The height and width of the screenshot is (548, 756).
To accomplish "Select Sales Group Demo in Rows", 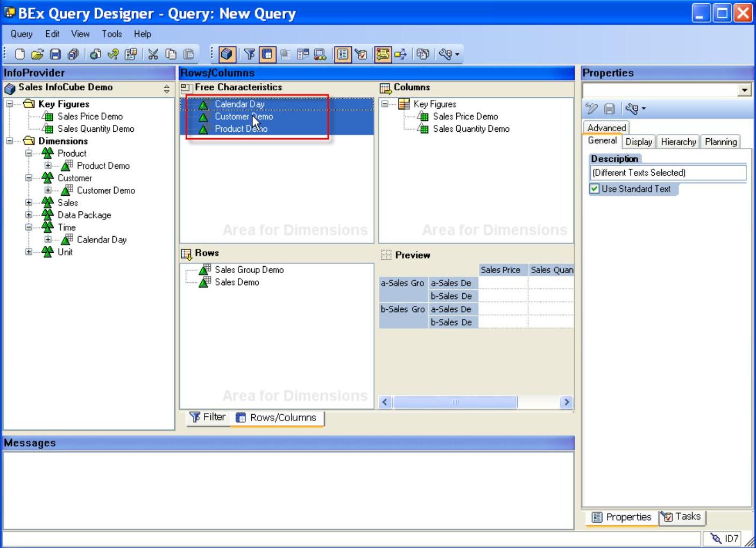I will coord(249,270).
